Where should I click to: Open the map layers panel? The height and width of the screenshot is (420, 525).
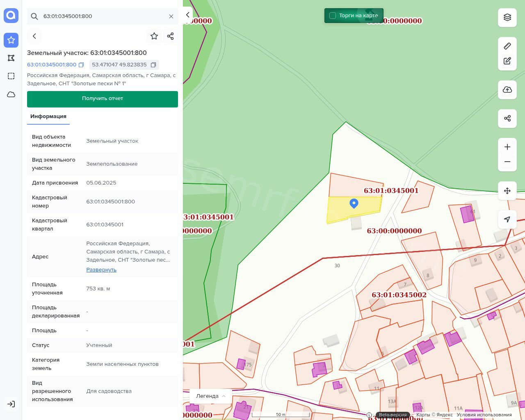507,17
